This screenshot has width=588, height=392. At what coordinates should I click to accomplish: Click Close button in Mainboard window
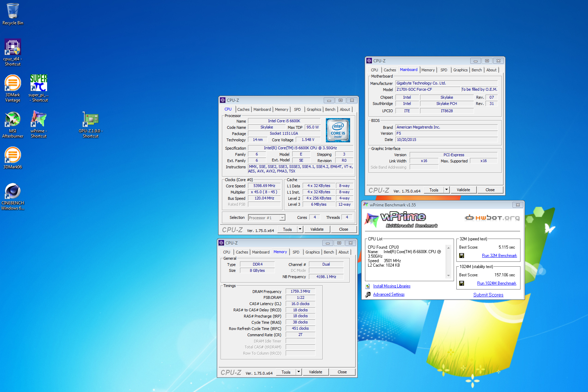coord(490,190)
